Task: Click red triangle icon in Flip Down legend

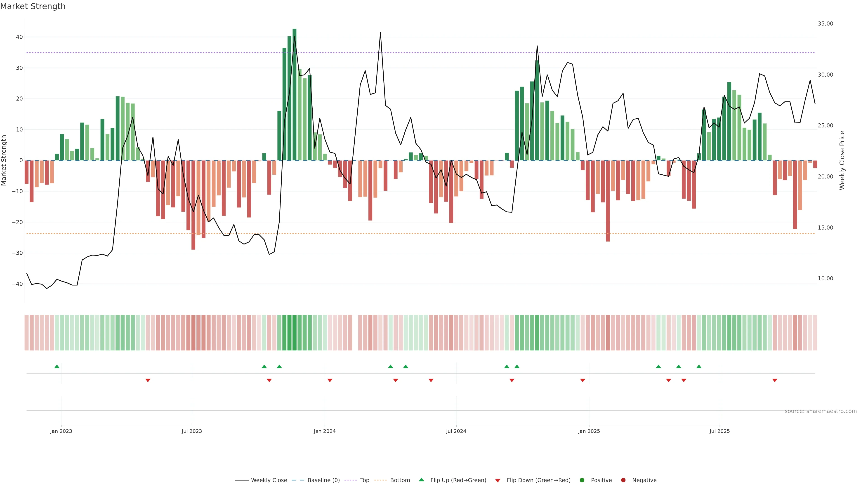Action: (498, 481)
